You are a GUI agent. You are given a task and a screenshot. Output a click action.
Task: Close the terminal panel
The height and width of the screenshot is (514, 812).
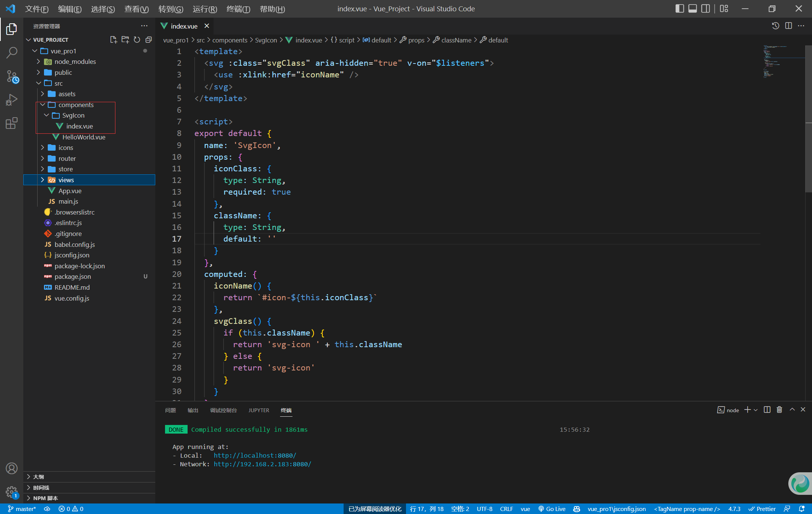[x=803, y=410]
